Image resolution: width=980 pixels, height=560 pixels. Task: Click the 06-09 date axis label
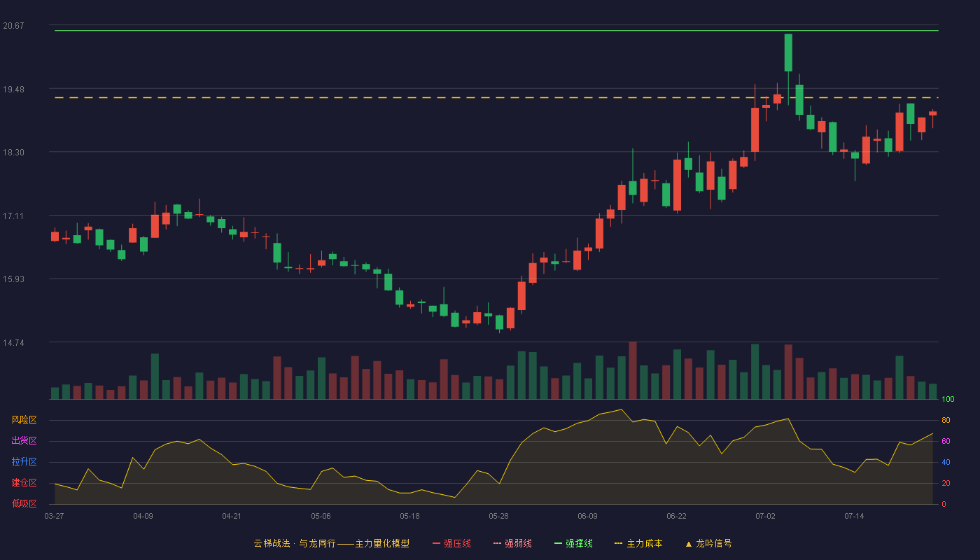click(x=587, y=516)
